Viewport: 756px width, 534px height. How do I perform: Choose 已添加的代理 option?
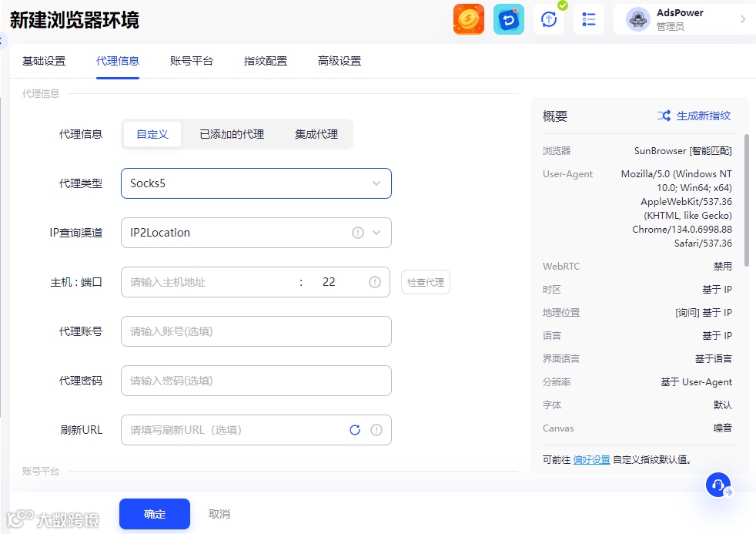pos(232,134)
